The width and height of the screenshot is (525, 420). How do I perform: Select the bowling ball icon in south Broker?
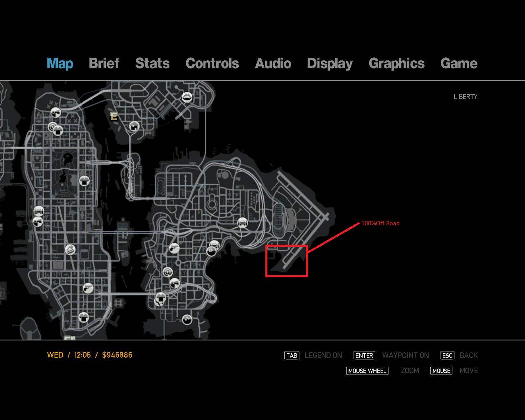187,320
